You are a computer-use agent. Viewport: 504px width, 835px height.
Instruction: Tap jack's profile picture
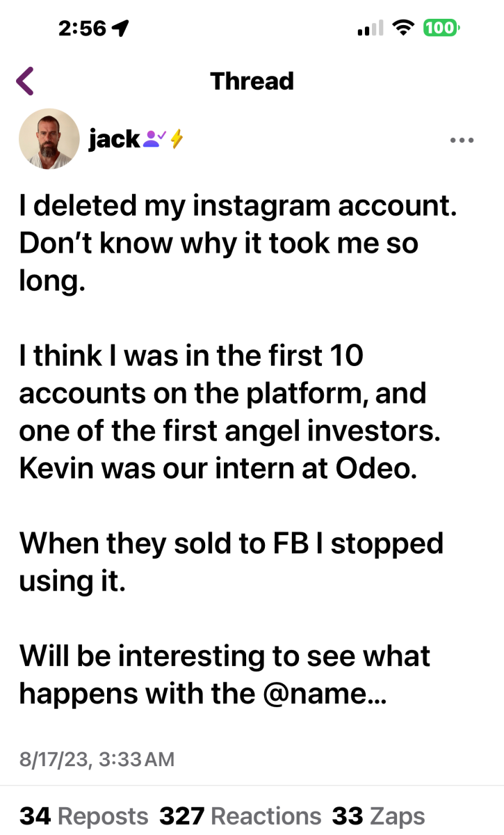coord(49,139)
